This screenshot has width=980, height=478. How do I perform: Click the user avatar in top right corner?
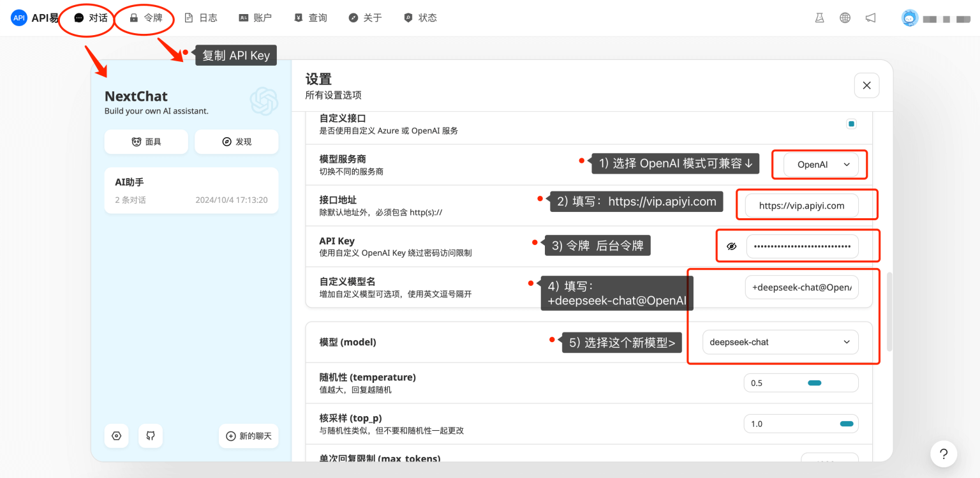pos(909,17)
